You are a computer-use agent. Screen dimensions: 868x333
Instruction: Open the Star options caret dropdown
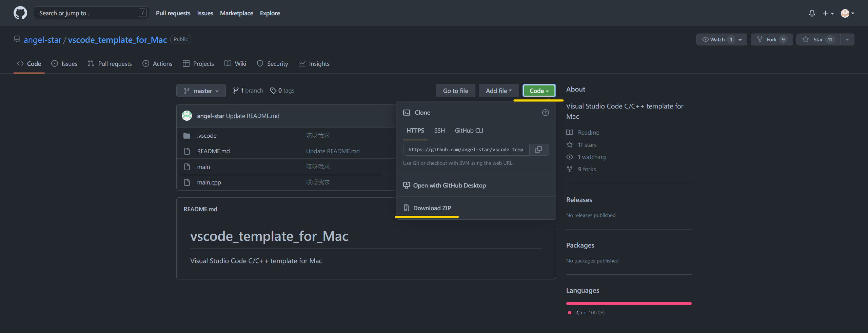pyautogui.click(x=847, y=39)
